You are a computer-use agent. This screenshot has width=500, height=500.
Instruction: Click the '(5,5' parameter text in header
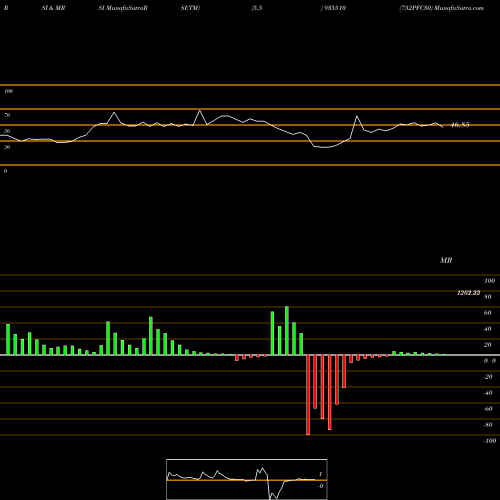257,8
